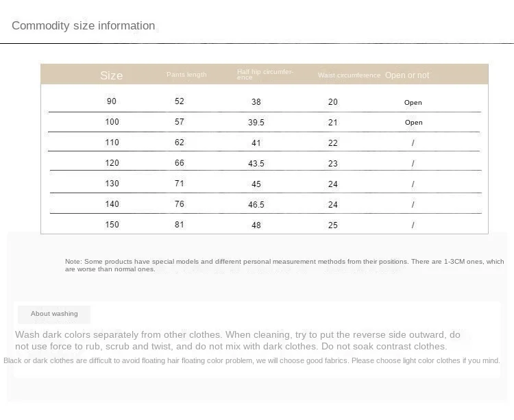Viewport: 514px width, 420px height.
Task: Click the 'Commodity size information' heading
Action: click(83, 25)
